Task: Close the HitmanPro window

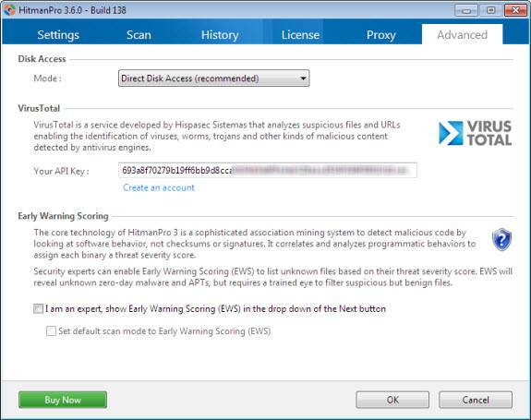Action: tap(515, 10)
